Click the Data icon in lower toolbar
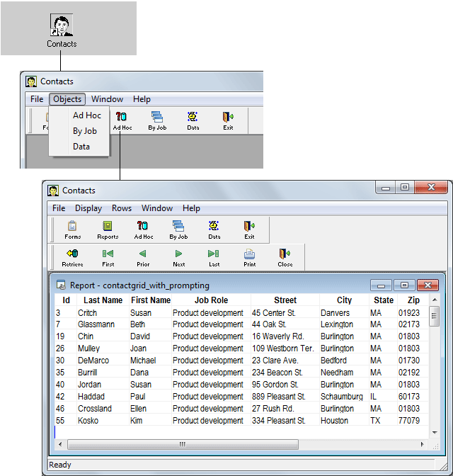This screenshot has width=453, height=476. pos(214,229)
